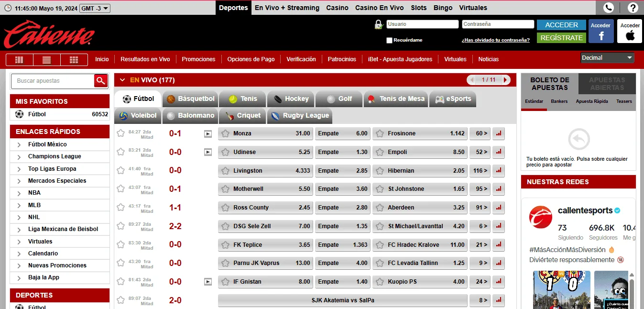
Task: Open the GMT -3 timezone dropdown
Action: [x=95, y=8]
